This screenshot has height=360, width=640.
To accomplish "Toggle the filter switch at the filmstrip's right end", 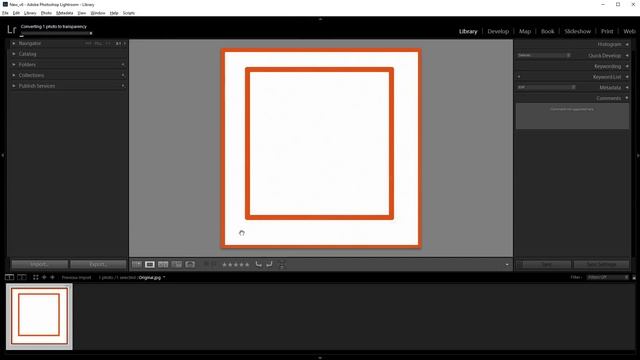I will point(634,277).
